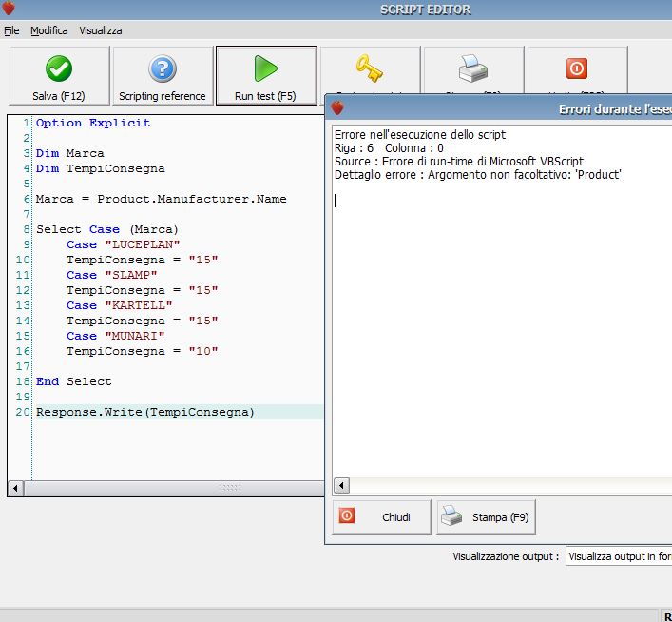Click line 6 'Marca = Product.Manufacturer.Name'
672x622 pixels.
pos(162,199)
